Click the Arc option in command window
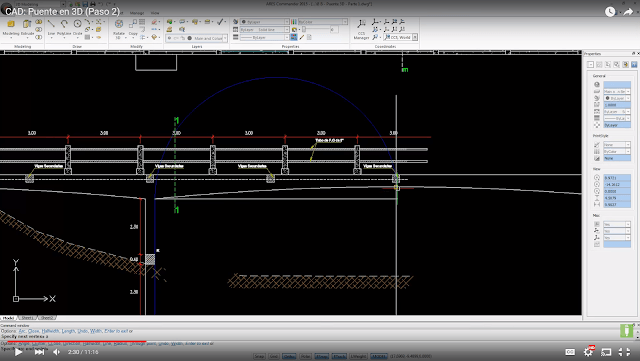 point(22,331)
